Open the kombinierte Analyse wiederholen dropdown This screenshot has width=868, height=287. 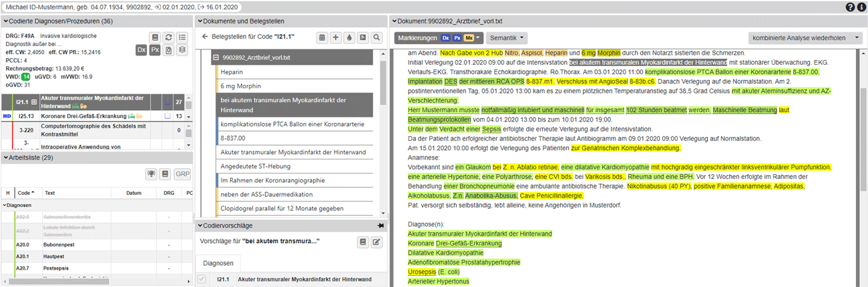(805, 37)
